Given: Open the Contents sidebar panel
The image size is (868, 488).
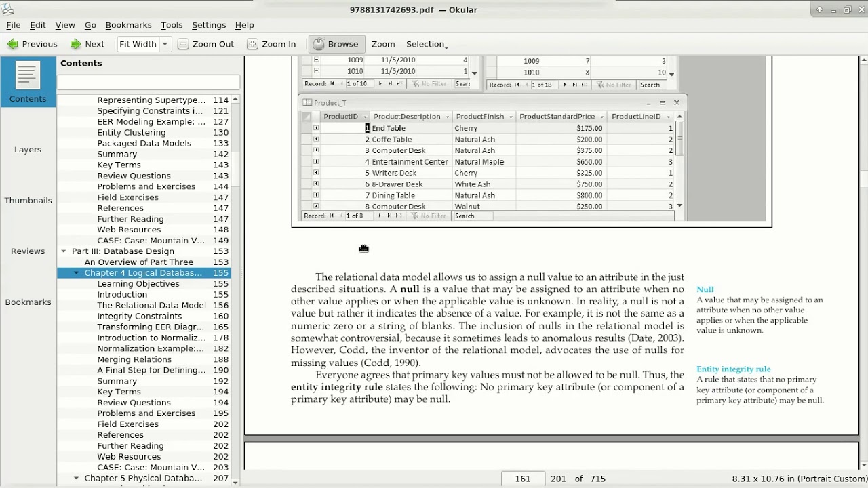Looking at the screenshot, I should click(28, 83).
